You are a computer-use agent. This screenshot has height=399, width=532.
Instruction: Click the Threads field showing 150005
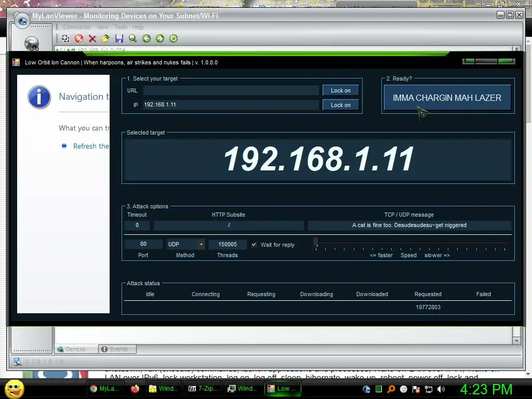(x=228, y=244)
